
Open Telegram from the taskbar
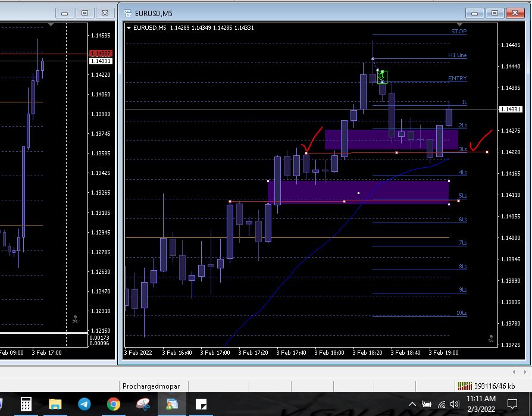(84, 404)
